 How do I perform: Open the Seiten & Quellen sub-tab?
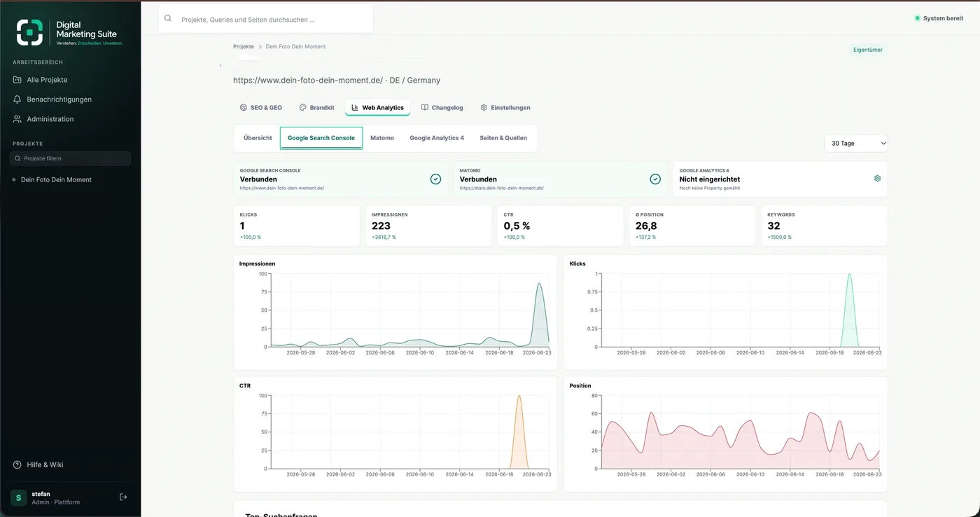[x=503, y=138]
